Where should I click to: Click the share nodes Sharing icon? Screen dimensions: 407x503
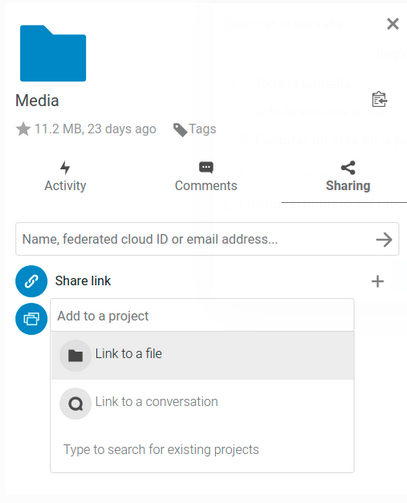[348, 168]
